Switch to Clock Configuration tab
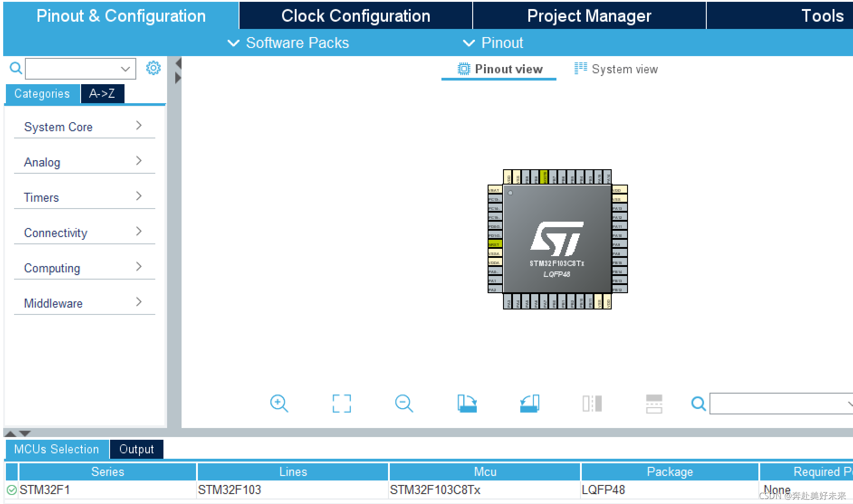 click(x=356, y=16)
